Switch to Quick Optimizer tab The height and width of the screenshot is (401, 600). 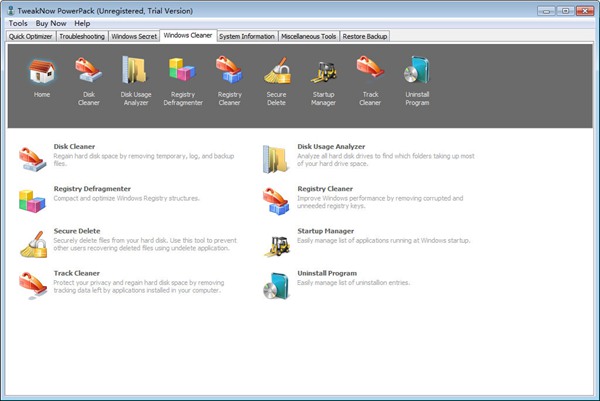(x=31, y=36)
